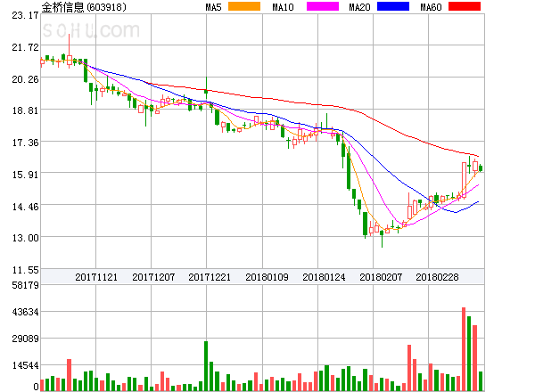Click the blue MA20 legend swatch
The width and height of the screenshot is (535, 392).
tap(393, 6)
